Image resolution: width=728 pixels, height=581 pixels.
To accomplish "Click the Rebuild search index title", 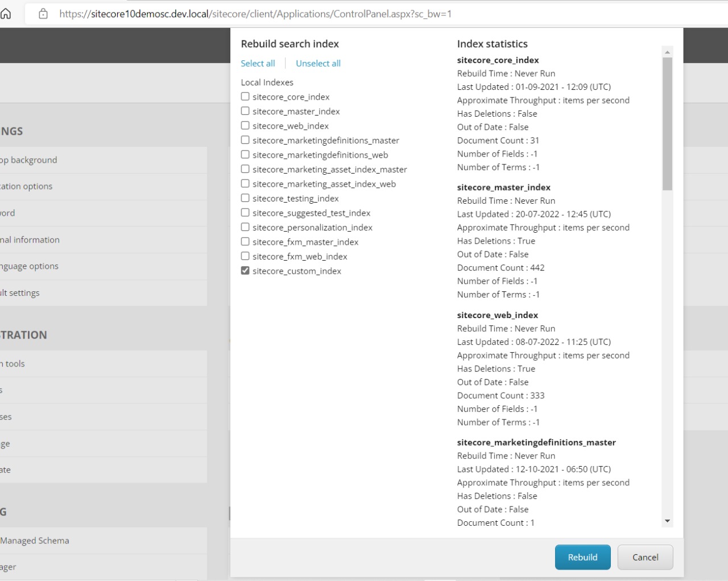I will (289, 44).
